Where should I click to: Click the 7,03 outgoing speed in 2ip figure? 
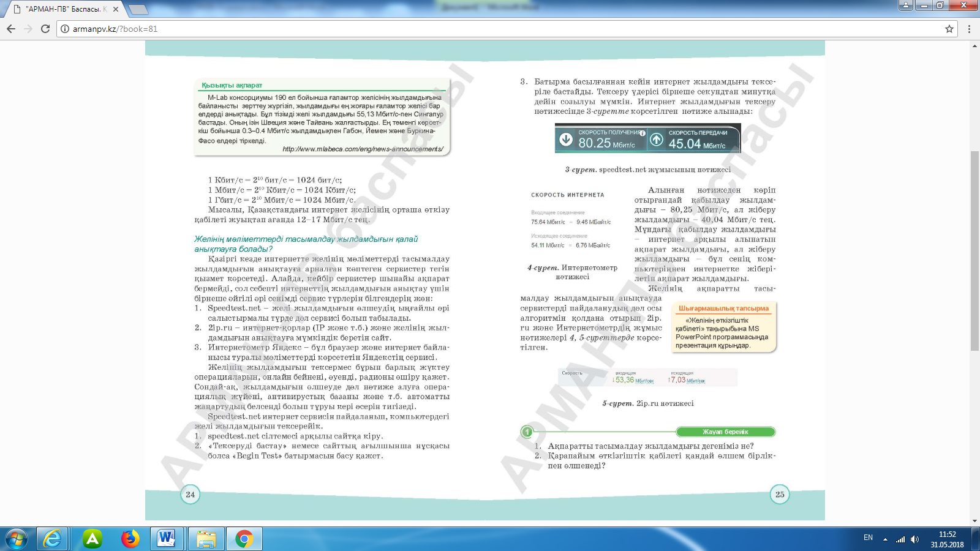(687, 380)
